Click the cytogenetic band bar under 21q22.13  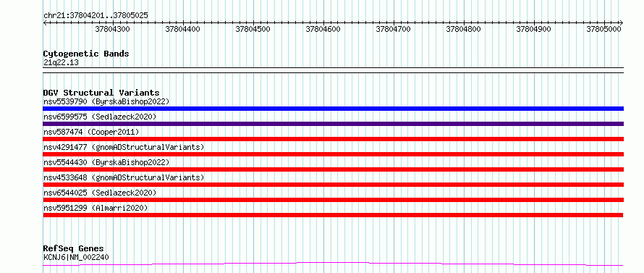pyautogui.click(x=333, y=70)
